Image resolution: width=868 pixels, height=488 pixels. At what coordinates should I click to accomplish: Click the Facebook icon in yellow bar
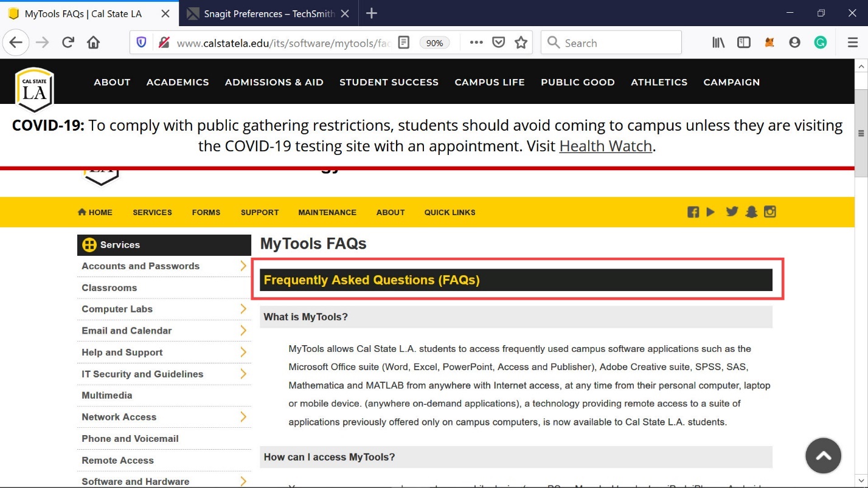pos(693,212)
